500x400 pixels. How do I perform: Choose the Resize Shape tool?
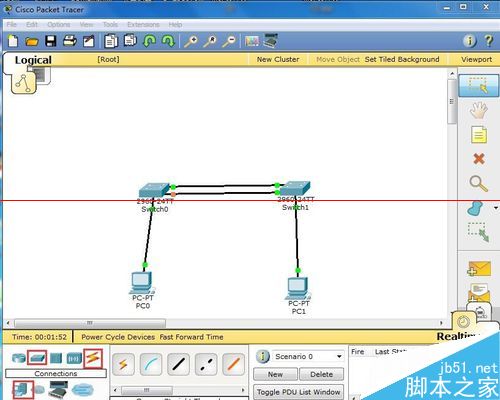point(479,232)
